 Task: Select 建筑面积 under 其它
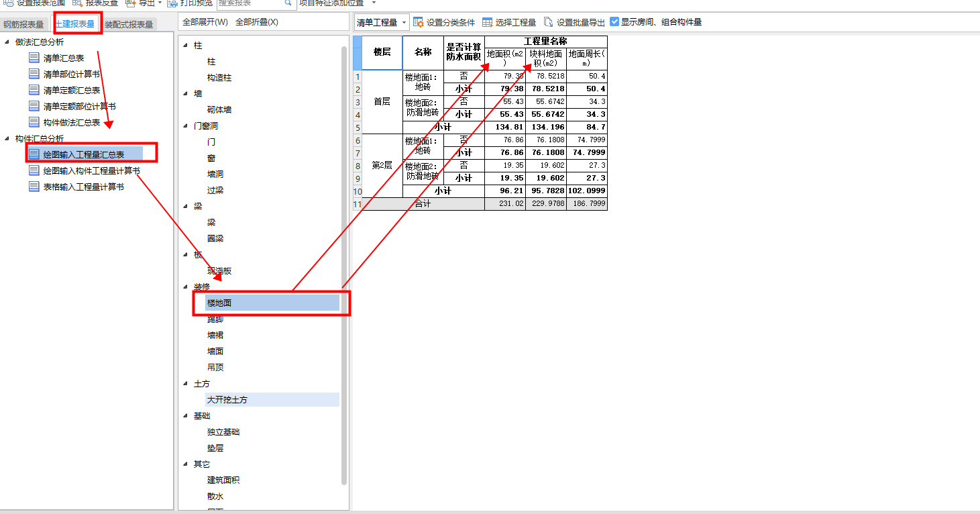click(x=223, y=480)
